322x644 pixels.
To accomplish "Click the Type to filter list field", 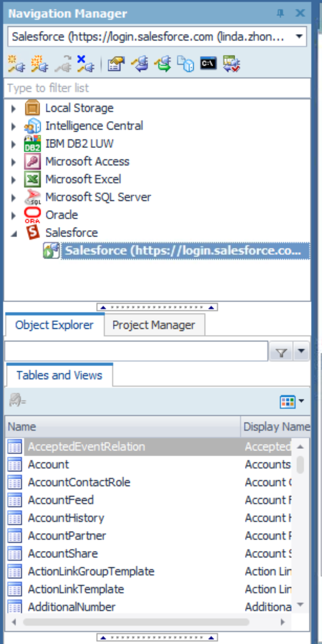I will pyautogui.click(x=157, y=88).
